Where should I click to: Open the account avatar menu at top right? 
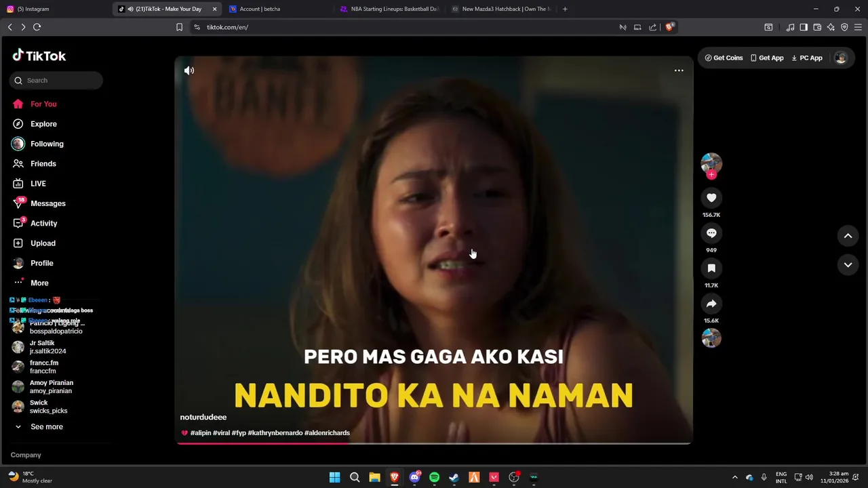click(841, 58)
